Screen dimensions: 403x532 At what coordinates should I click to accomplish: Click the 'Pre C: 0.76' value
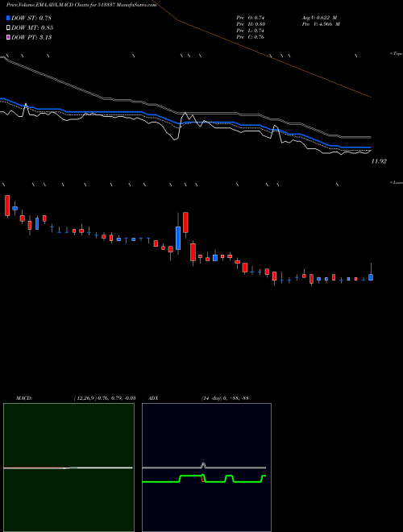tap(251, 37)
